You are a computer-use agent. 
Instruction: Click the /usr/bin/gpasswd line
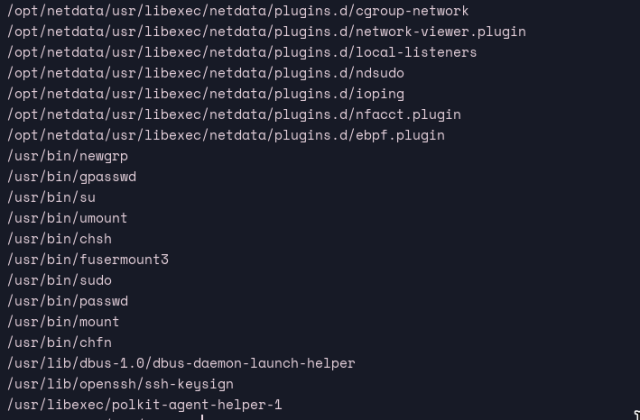point(72,176)
